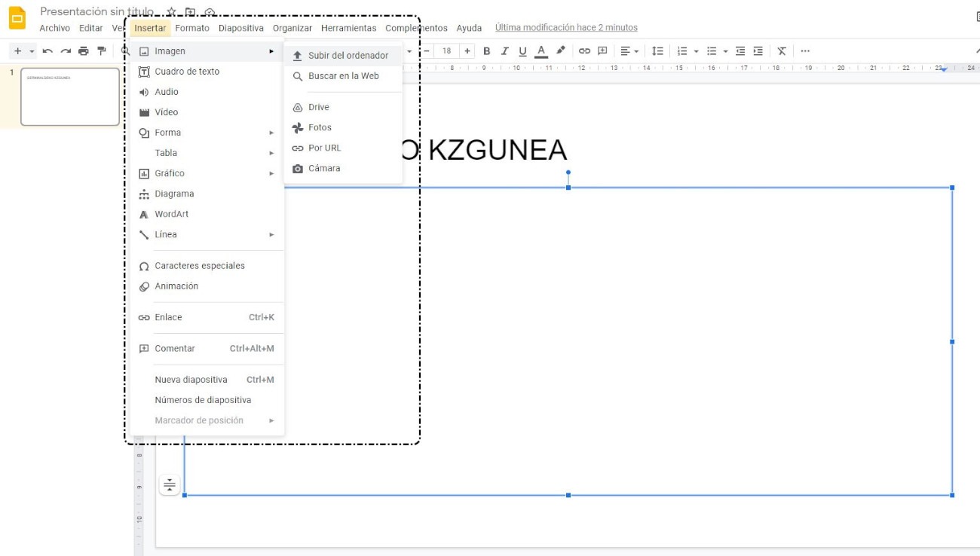Screen dimensions: 980x556
Task: Star the presentation with the star icon
Action: pos(171,12)
